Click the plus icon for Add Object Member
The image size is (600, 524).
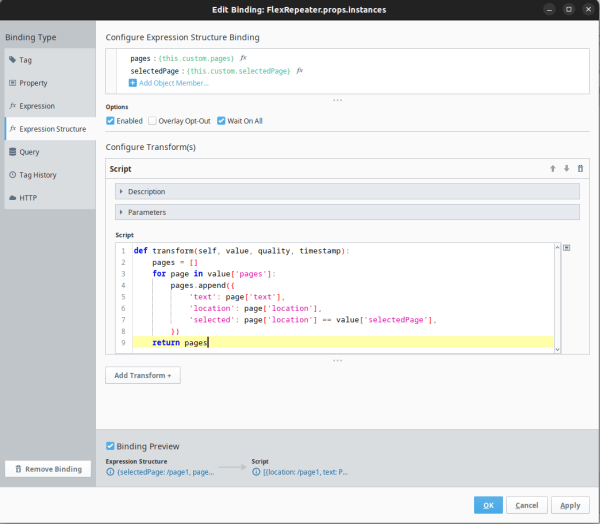133,83
